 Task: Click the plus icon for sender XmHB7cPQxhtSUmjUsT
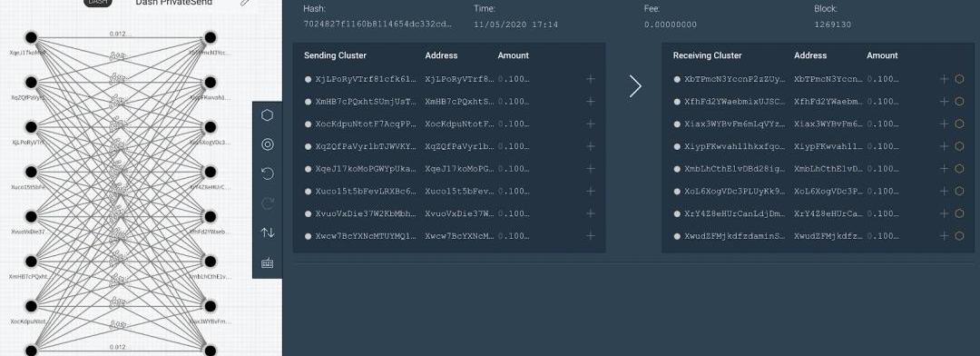[x=590, y=102]
